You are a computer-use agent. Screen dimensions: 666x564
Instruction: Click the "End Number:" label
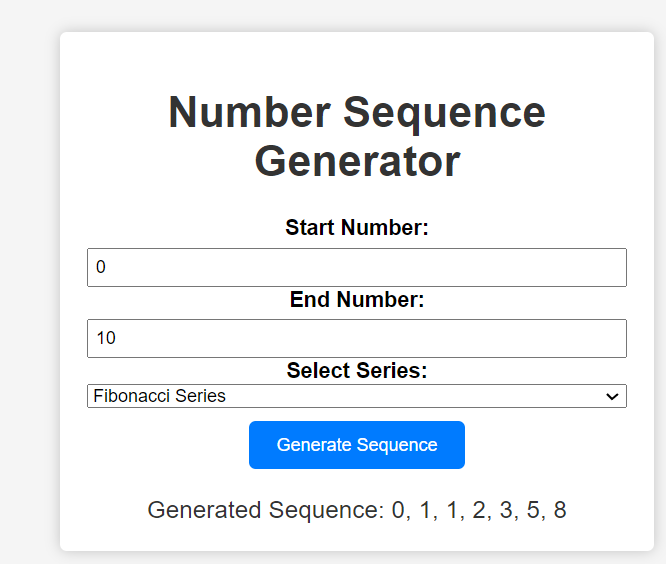pyautogui.click(x=356, y=299)
